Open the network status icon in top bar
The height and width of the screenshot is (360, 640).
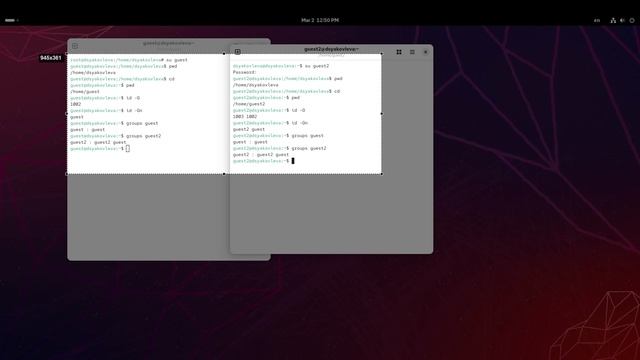click(x=613, y=20)
